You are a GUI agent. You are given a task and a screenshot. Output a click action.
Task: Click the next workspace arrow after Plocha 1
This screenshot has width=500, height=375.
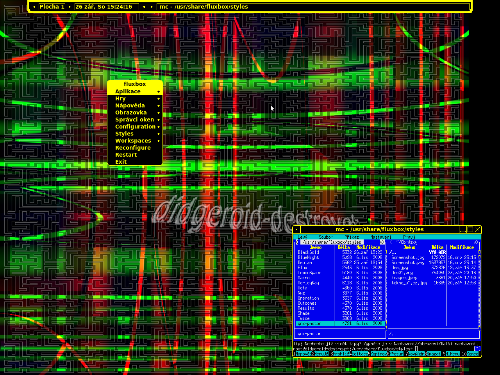pyautogui.click(x=69, y=6)
